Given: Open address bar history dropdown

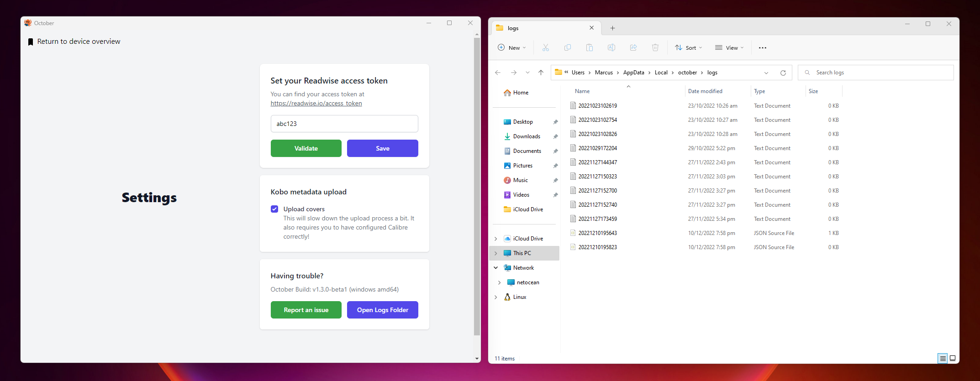Looking at the screenshot, I should pyautogui.click(x=766, y=73).
